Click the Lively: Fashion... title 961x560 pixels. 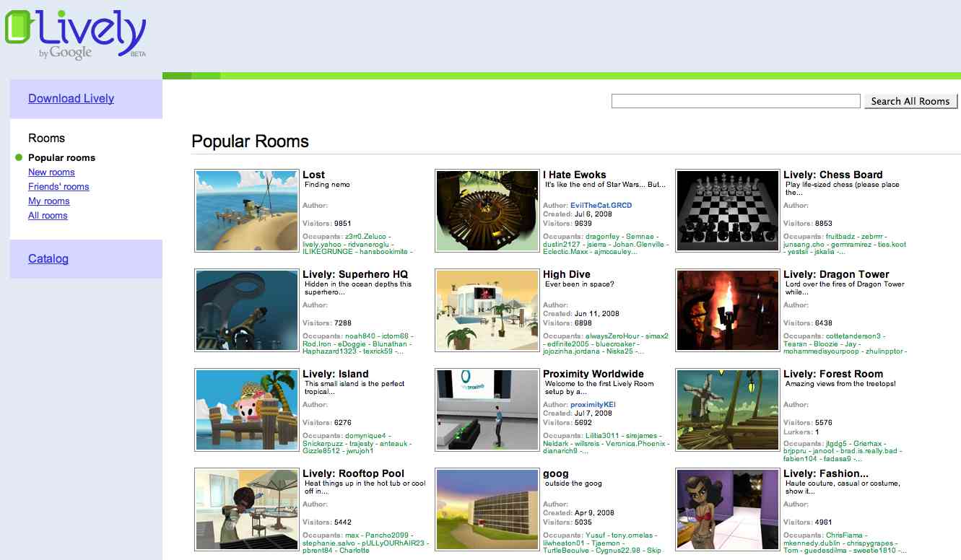click(826, 473)
